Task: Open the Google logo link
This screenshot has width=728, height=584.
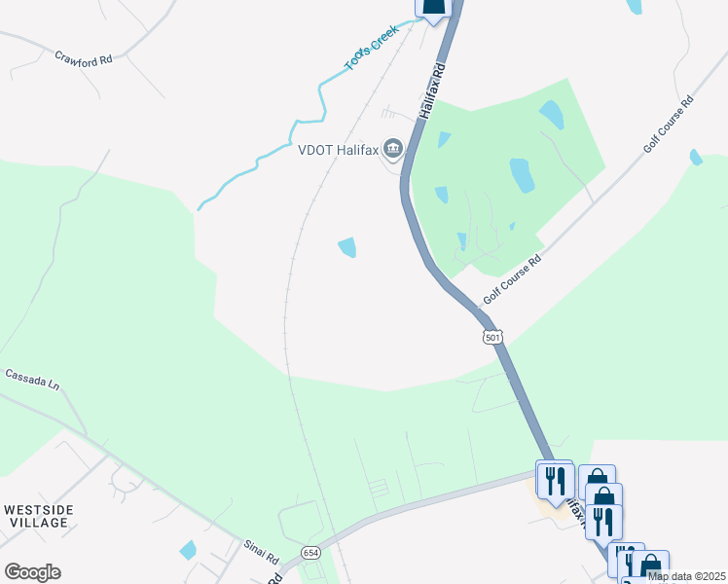Action: (32, 571)
